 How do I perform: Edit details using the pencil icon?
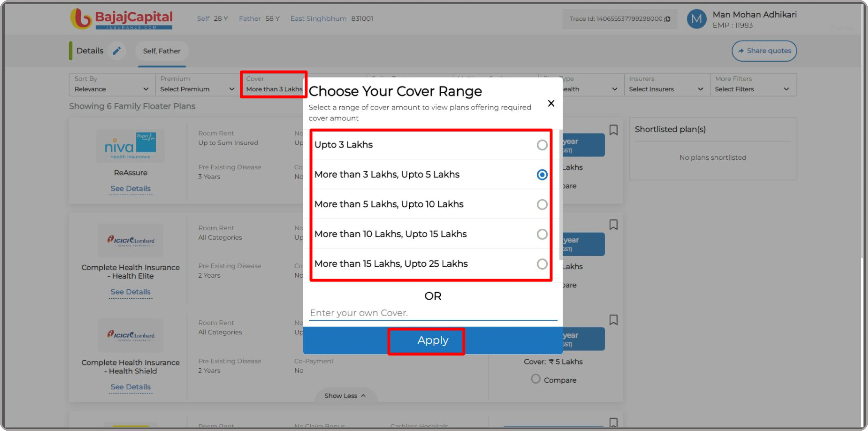[117, 51]
